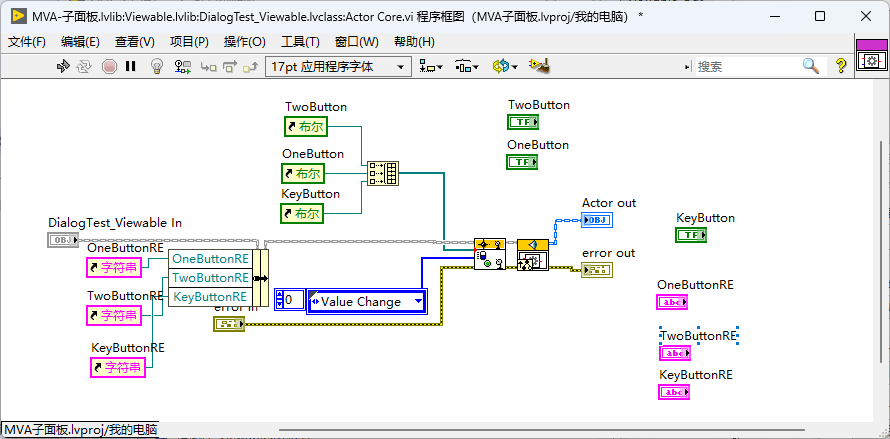Click KeyButtonRE bundle element
The width and height of the screenshot is (890, 439).
[x=210, y=296]
